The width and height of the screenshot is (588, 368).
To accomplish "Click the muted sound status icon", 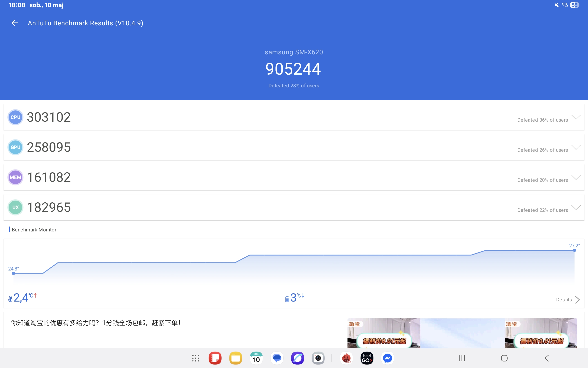I will pyautogui.click(x=557, y=5).
